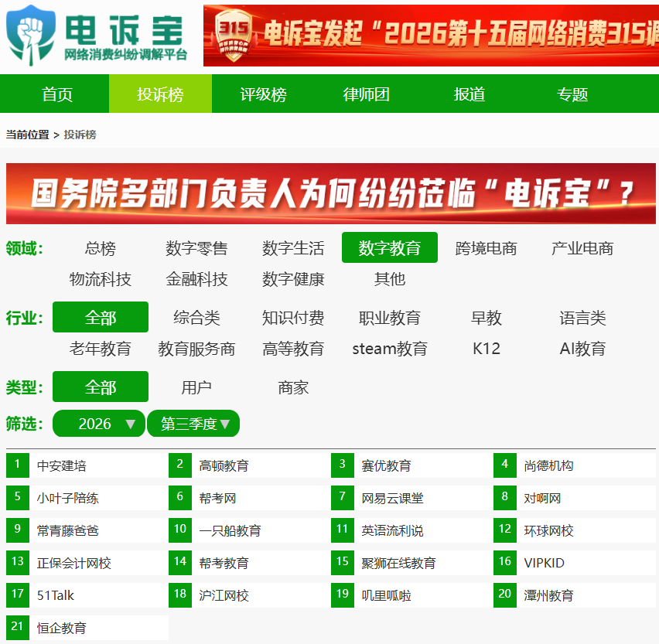Viewport: 659px width, 644px height.
Task: Choose the AI教育 industry filter
Action: click(582, 348)
